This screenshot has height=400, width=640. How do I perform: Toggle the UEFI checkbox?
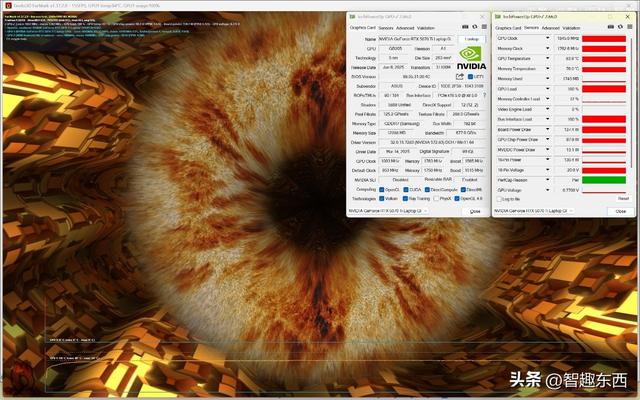coord(470,77)
